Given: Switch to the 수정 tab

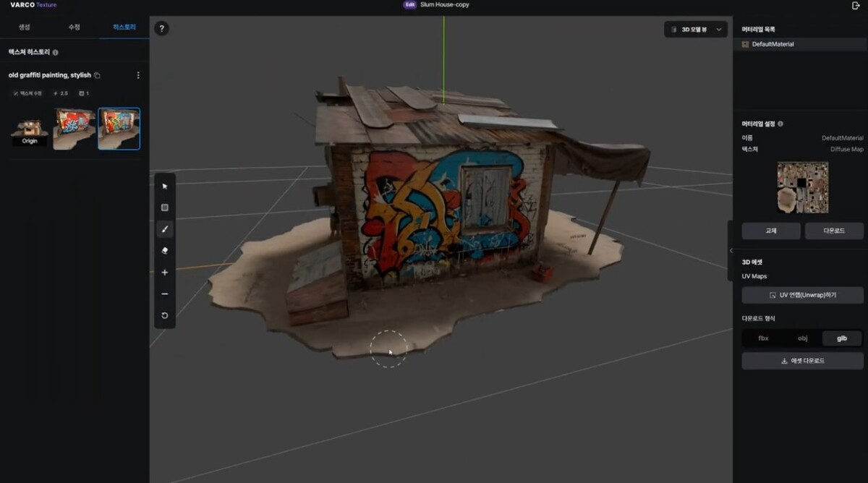Looking at the screenshot, I should (74, 27).
